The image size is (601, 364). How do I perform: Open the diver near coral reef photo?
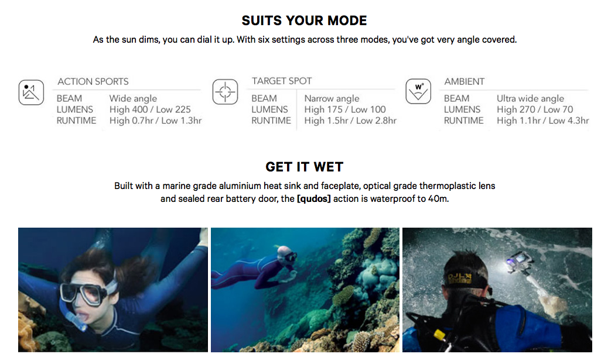(x=305, y=290)
